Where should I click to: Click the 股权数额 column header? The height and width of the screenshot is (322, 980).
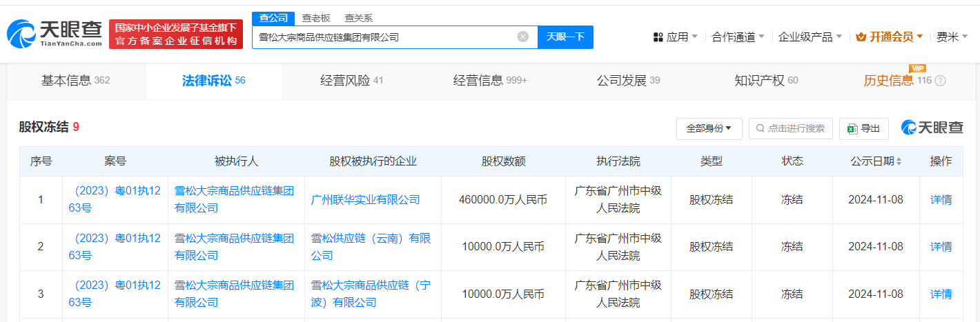coord(503,161)
